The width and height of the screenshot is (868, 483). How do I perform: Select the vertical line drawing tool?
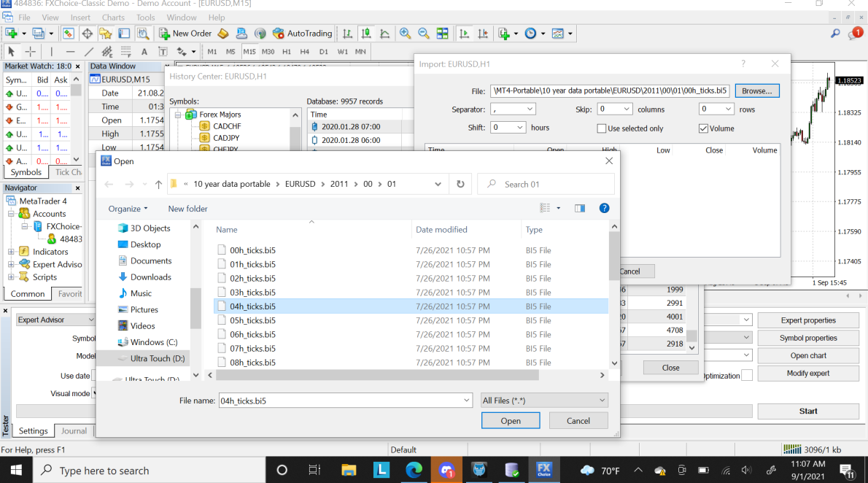coord(52,52)
